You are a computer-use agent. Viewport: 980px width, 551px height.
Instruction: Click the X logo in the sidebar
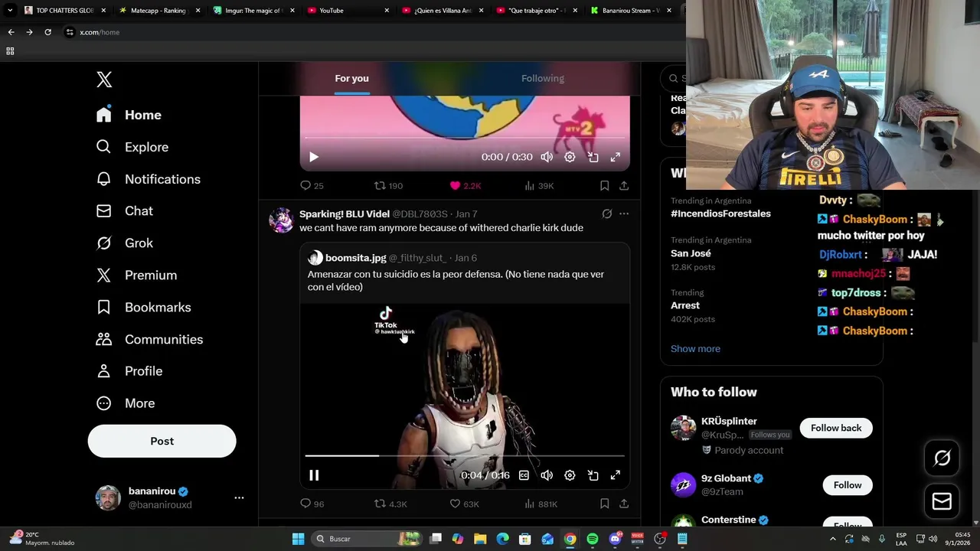click(104, 80)
